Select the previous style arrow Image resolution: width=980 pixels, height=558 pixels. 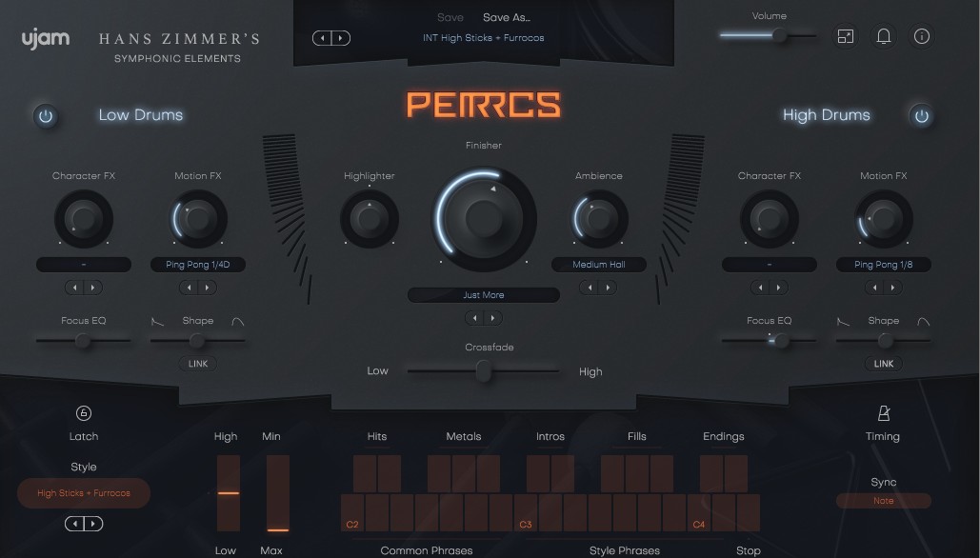[x=75, y=524]
